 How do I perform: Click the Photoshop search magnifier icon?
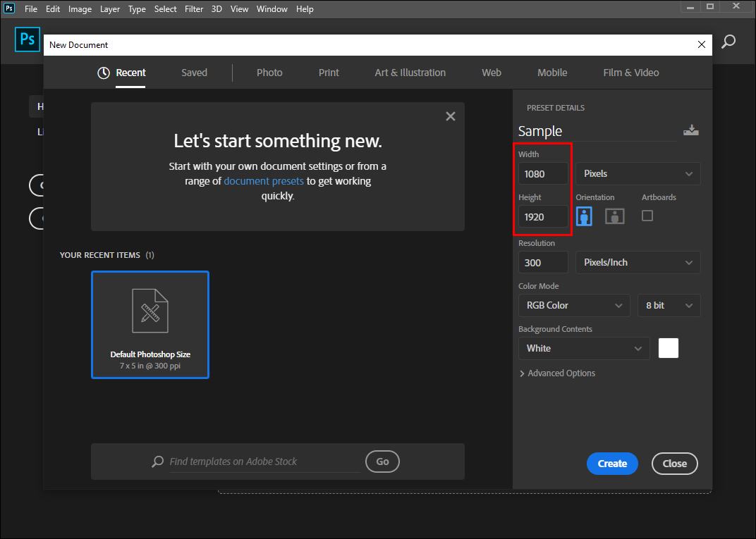pyautogui.click(x=728, y=42)
